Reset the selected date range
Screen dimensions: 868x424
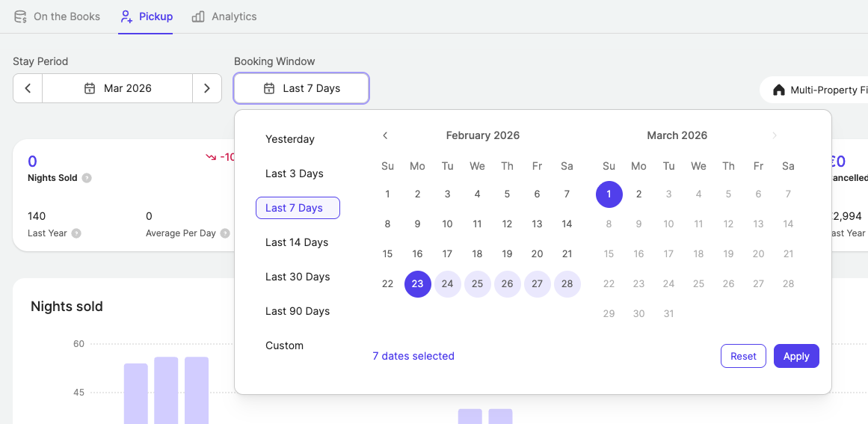[743, 356]
